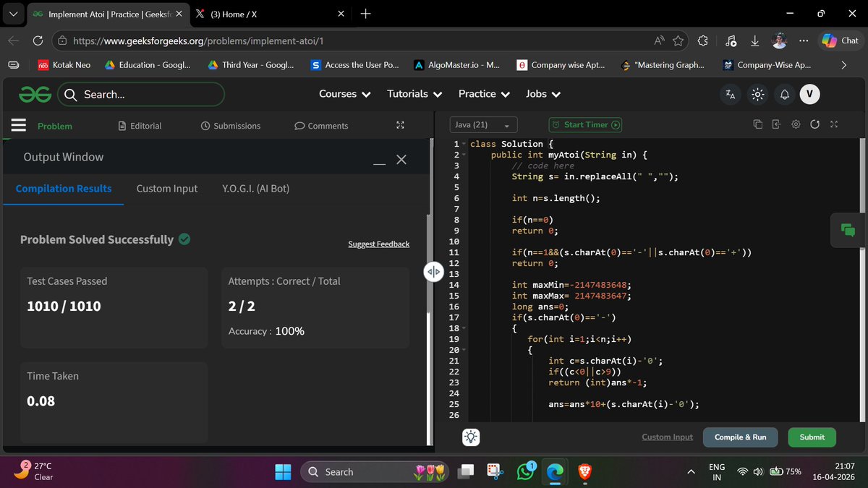868x488 pixels.
Task: Click the Suggest Feedback link
Action: 379,244
